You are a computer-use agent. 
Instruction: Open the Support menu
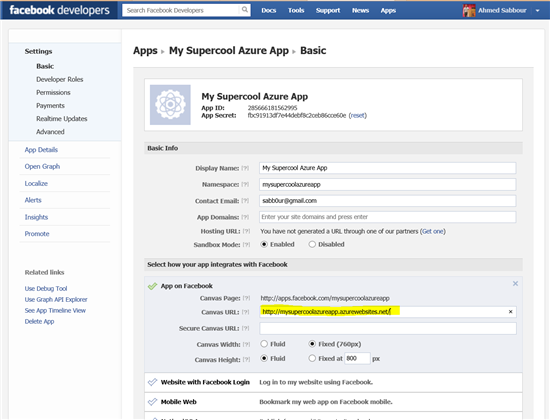328,11
